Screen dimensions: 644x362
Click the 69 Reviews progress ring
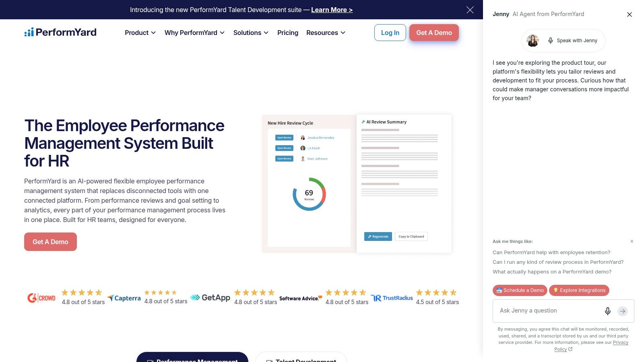tap(309, 194)
